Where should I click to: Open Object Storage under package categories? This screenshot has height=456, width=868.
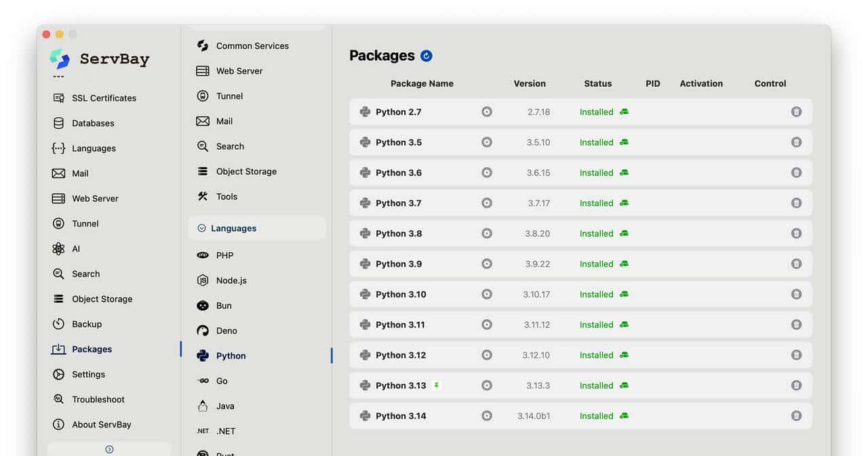246,171
